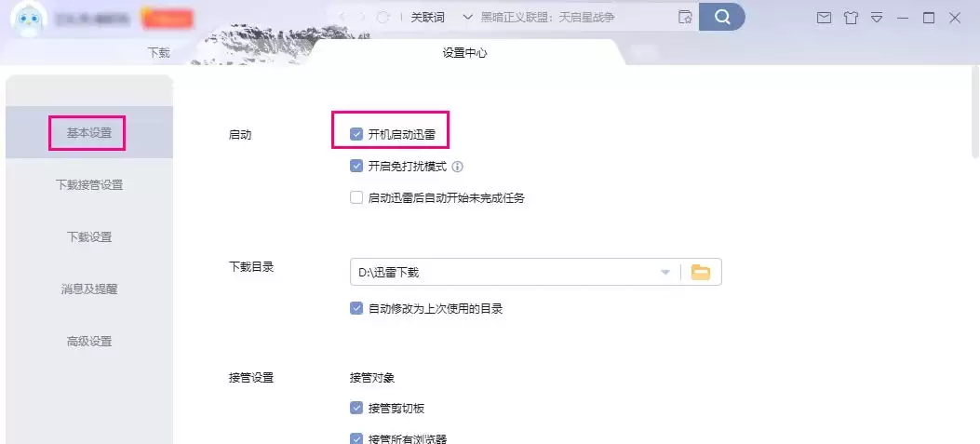The image size is (980, 444).
Task: Toggle 自动修改为上次使用的目录 checkbox
Action: click(x=356, y=308)
